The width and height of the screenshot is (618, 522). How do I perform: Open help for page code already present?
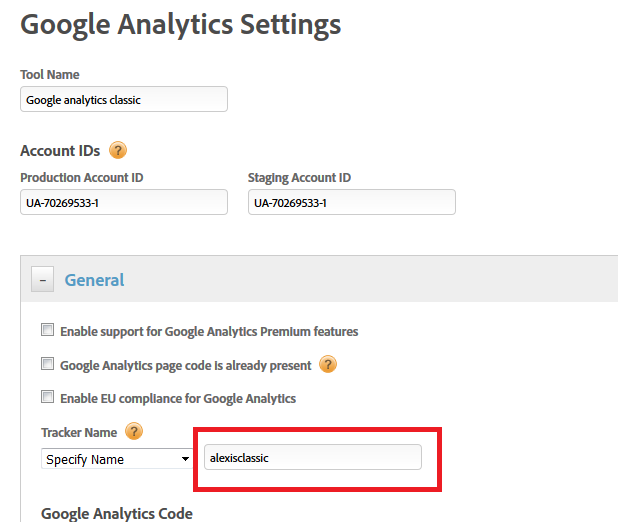click(328, 365)
